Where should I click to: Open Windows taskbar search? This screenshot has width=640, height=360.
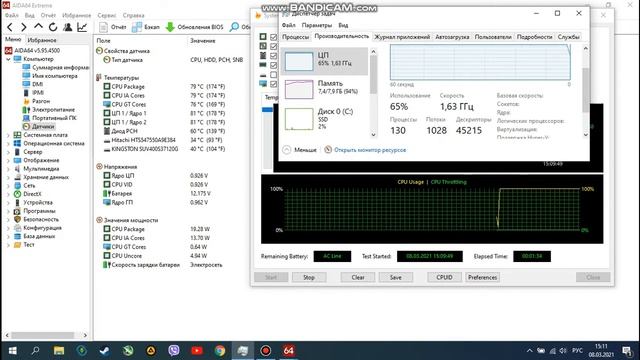[x=36, y=351]
